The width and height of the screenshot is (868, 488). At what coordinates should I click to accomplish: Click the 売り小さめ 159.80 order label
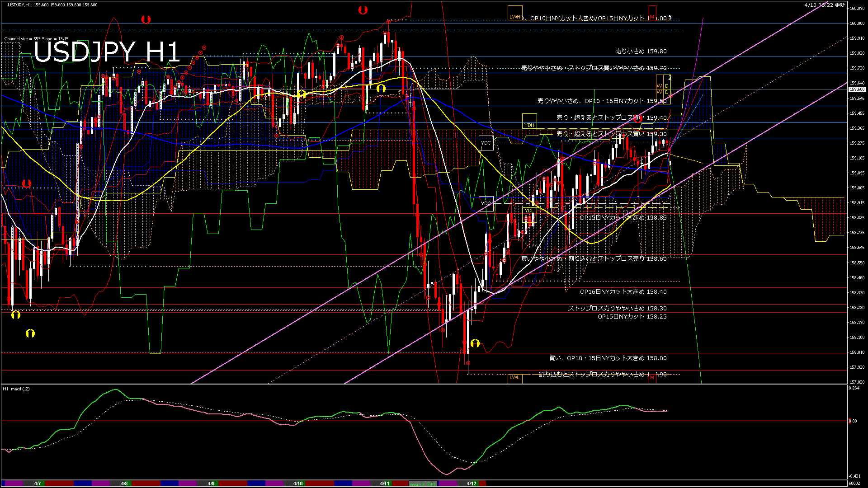click(x=641, y=52)
